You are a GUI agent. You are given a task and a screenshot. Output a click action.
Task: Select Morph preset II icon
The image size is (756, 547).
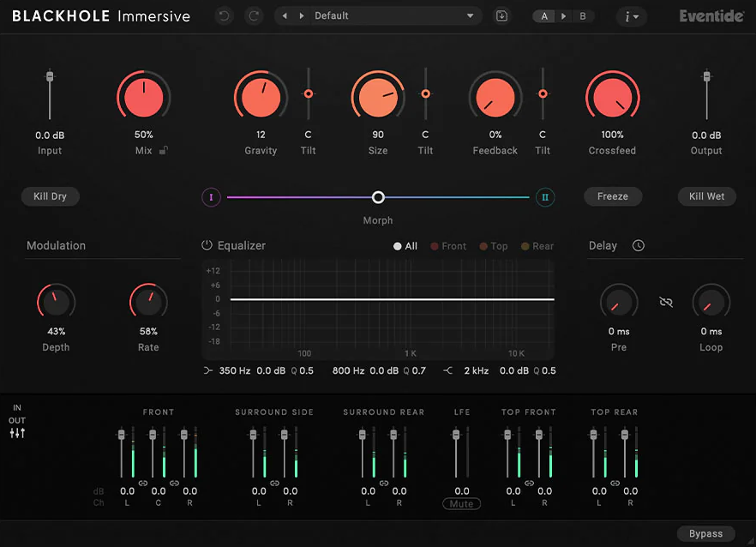(x=545, y=197)
